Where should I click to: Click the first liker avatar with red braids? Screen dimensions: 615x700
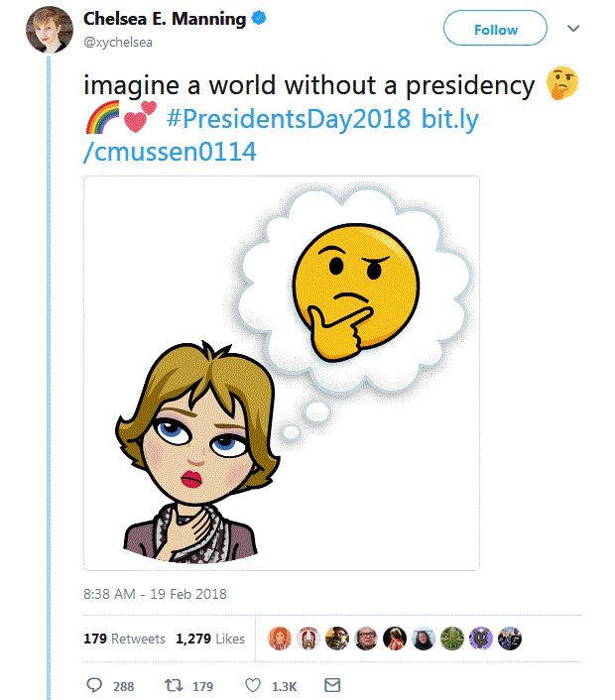click(281, 639)
